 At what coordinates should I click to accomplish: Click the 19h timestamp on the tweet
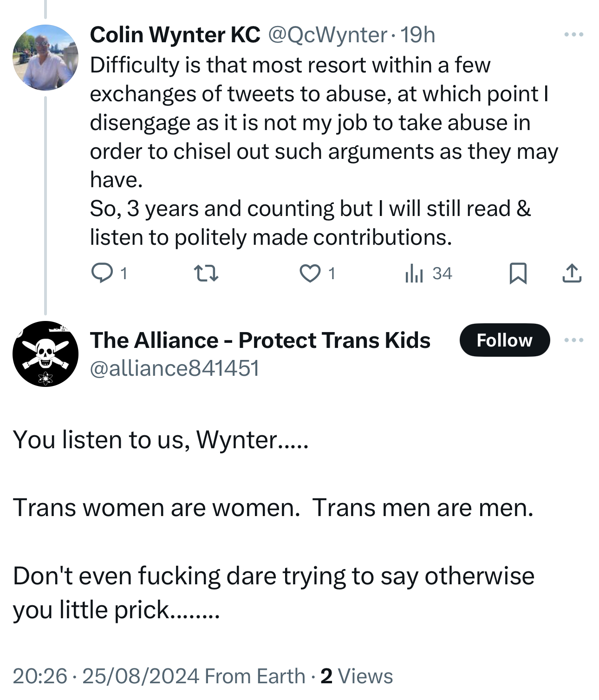tap(418, 35)
